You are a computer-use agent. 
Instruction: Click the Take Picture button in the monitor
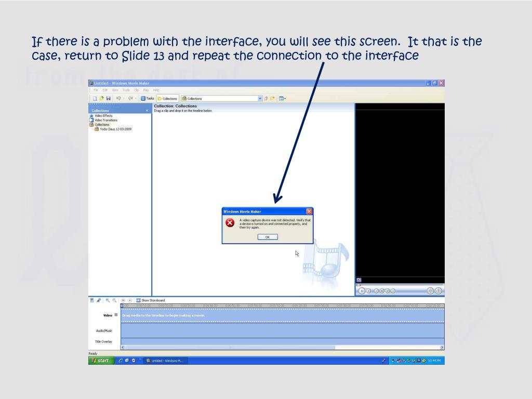(x=438, y=291)
